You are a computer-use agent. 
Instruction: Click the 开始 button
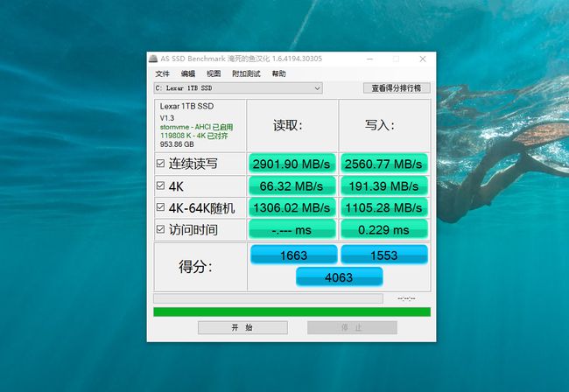pos(242,328)
